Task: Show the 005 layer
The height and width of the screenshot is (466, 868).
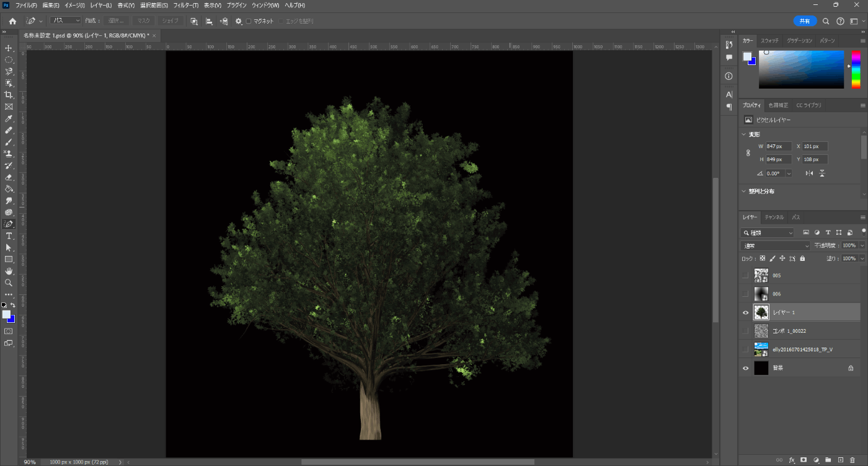Action: click(x=745, y=275)
